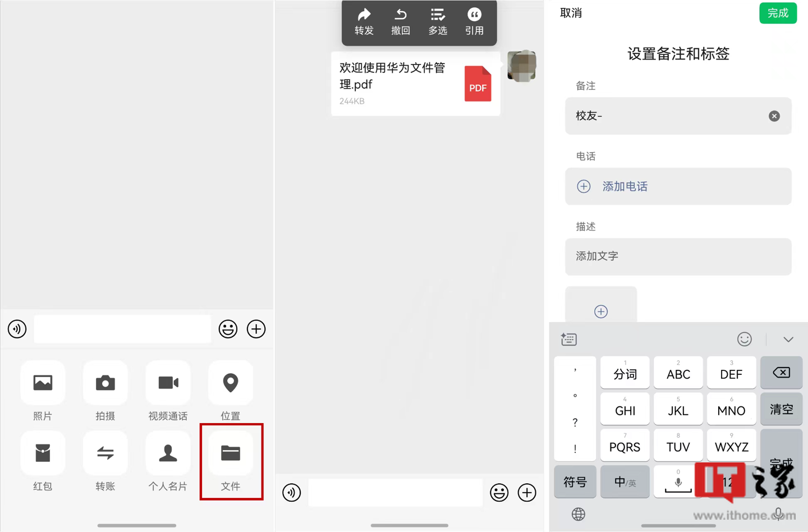Tap 引用 quote in message popup
This screenshot has width=808, height=532.
tap(474, 21)
